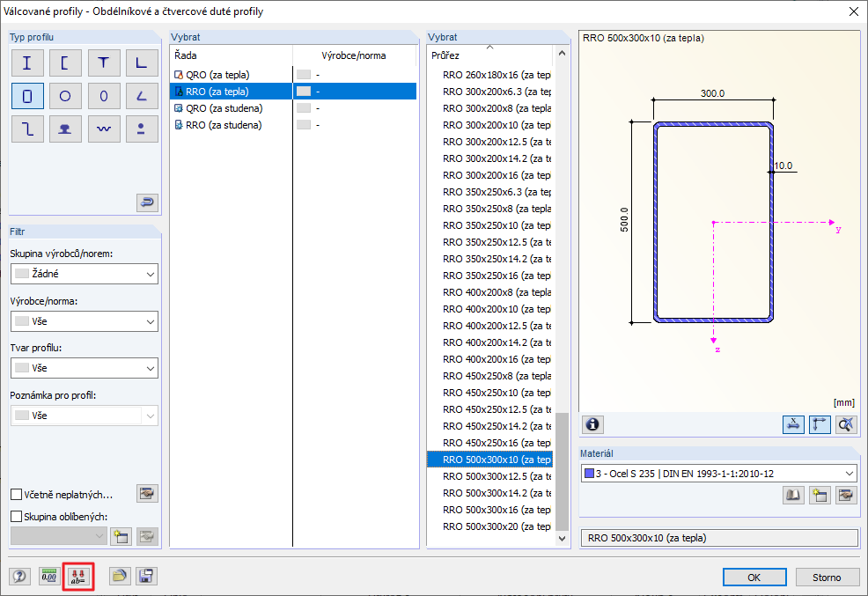Image resolution: width=868 pixels, height=596 pixels.
Task: Select RRO 400x200x12.5 section
Action: (490, 326)
